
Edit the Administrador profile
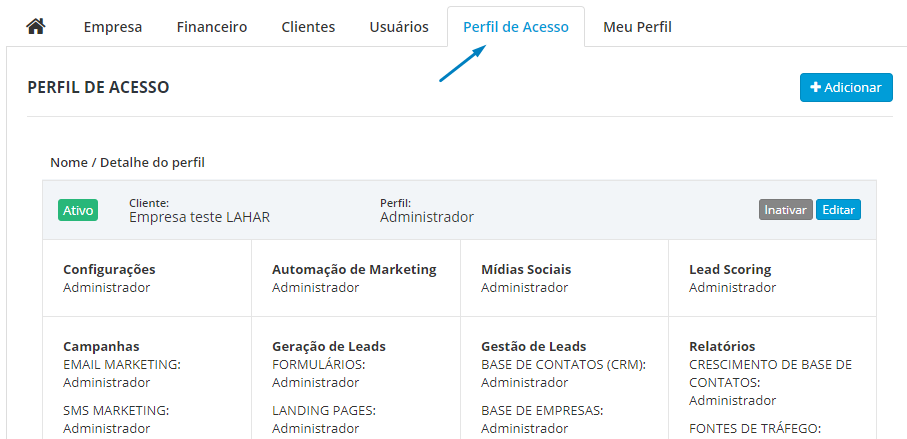click(838, 210)
